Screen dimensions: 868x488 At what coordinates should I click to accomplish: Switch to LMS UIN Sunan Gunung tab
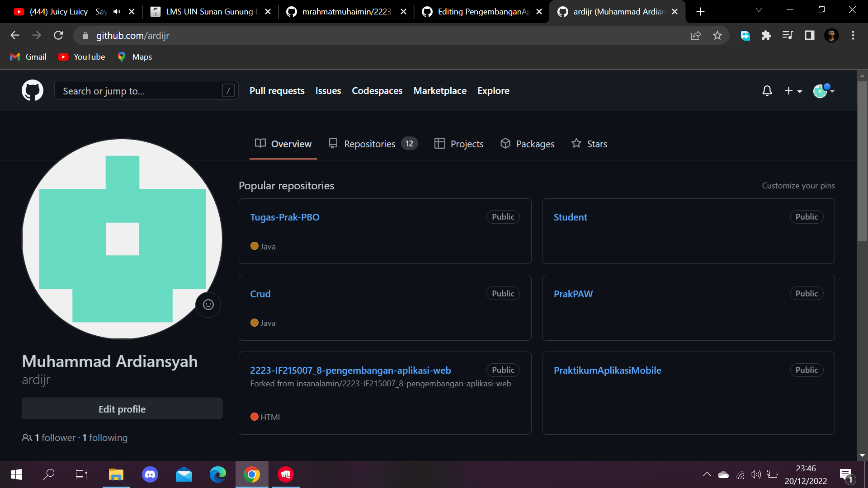(211, 12)
